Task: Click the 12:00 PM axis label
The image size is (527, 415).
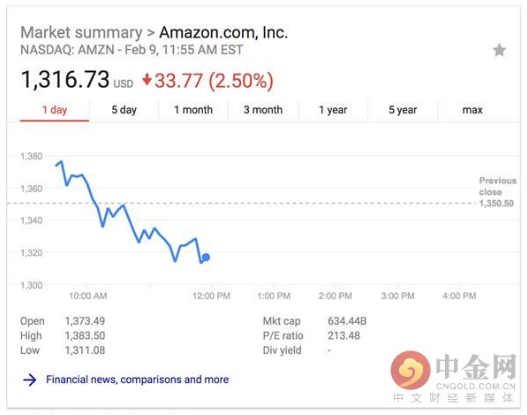Action: tap(211, 296)
